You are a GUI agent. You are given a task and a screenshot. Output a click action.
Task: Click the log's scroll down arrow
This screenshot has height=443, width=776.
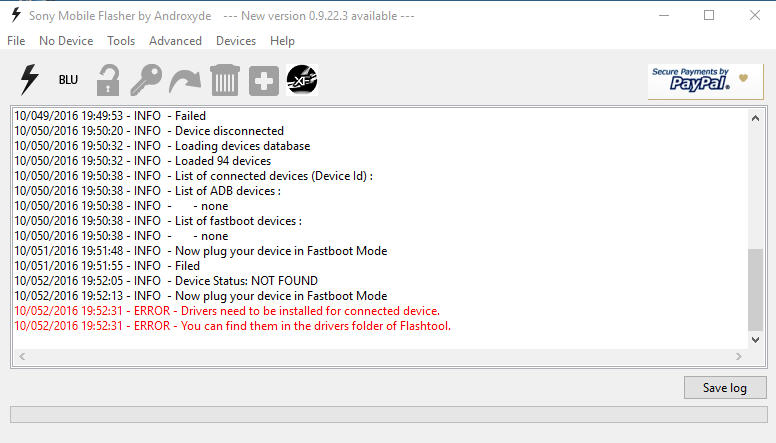tap(755, 340)
